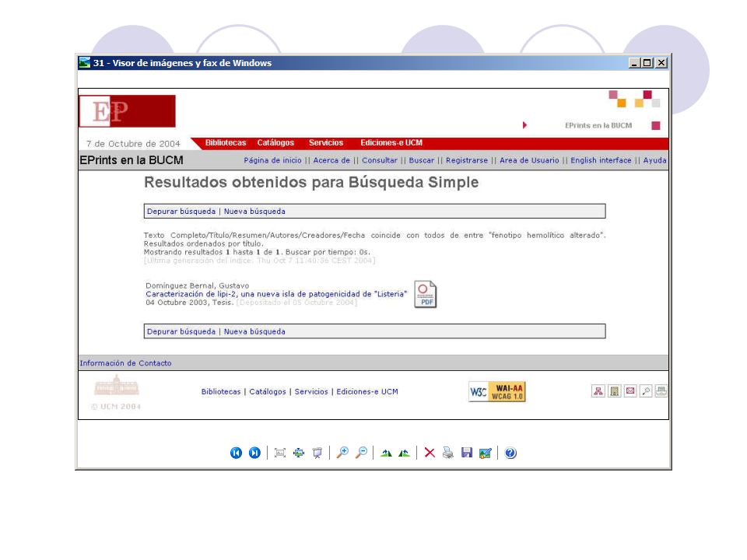Click the site map icon in footer
The width and height of the screenshot is (747, 560).
(598, 391)
